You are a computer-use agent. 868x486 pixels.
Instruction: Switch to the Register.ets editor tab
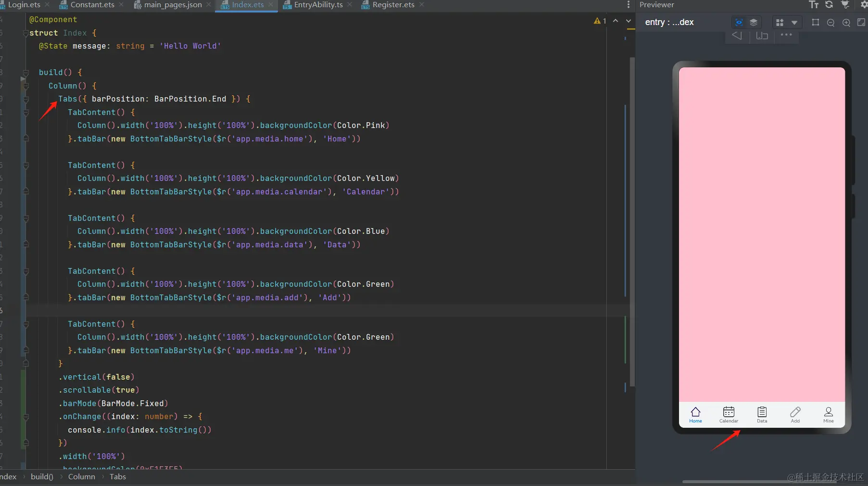393,5
